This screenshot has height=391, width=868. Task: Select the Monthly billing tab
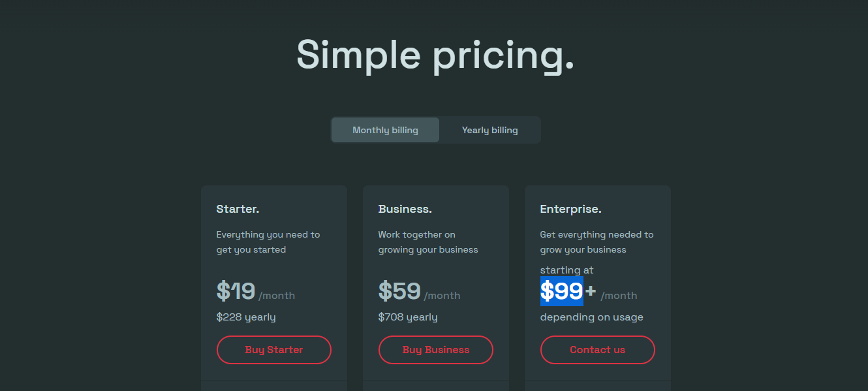tap(385, 129)
